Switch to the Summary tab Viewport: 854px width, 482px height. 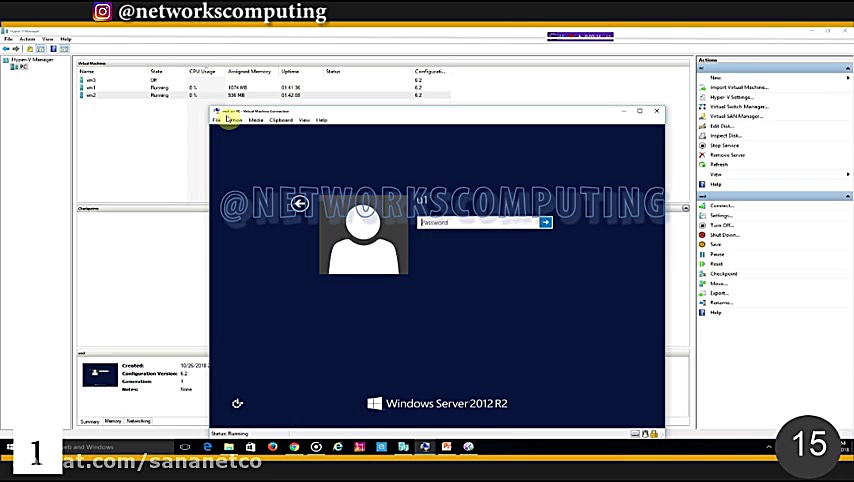pos(90,422)
